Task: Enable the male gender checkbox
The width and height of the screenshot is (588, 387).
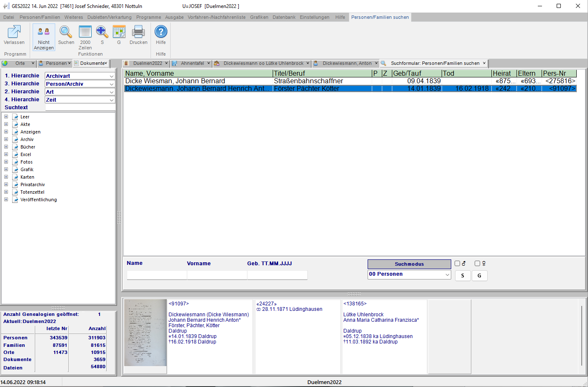Action: [458, 264]
